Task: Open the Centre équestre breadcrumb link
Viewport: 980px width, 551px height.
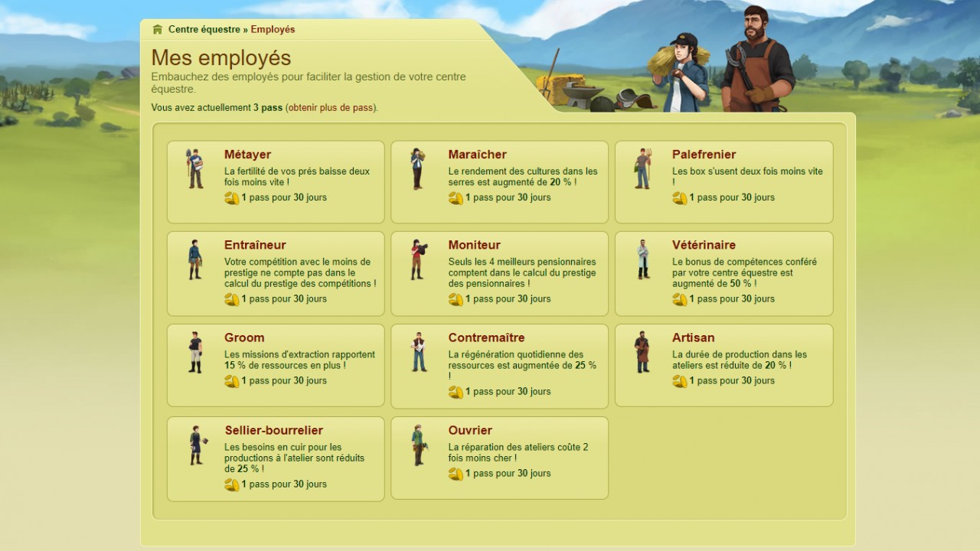Action: point(204,29)
